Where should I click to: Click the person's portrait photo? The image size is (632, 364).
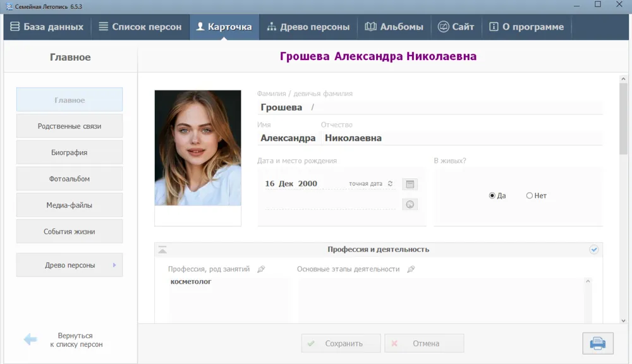198,148
